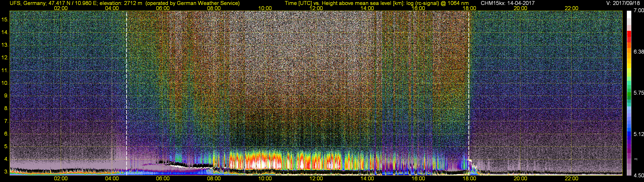
Task: Click the 04:00 label on bottom time axis
Action: [x=112, y=179]
